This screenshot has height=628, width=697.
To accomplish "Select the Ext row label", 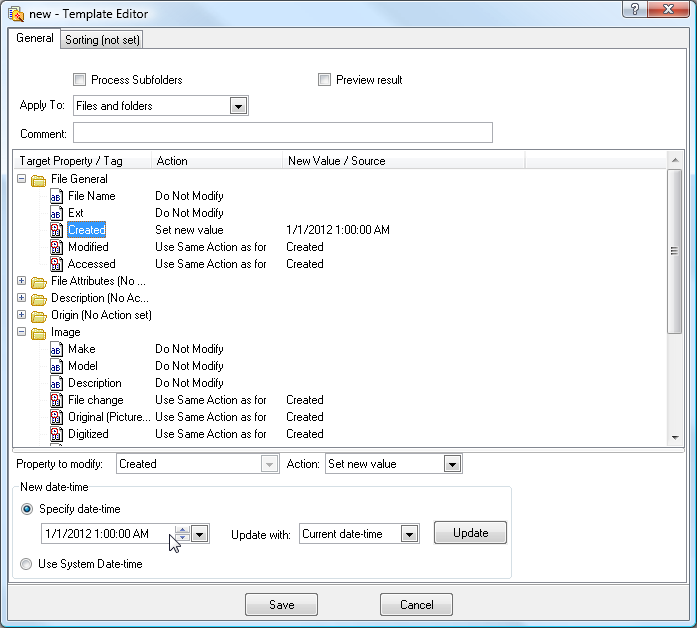I will point(76,213).
